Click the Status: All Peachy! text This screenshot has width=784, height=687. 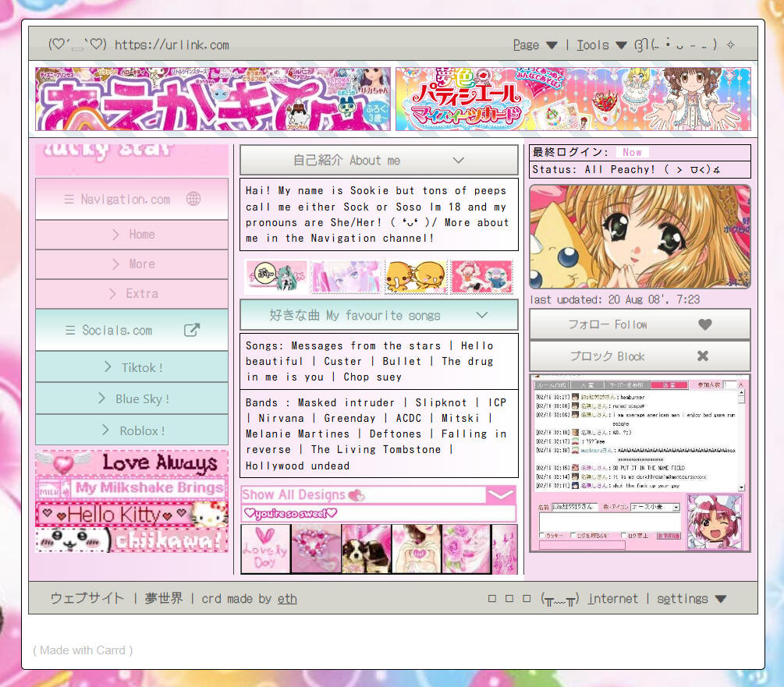tap(626, 169)
